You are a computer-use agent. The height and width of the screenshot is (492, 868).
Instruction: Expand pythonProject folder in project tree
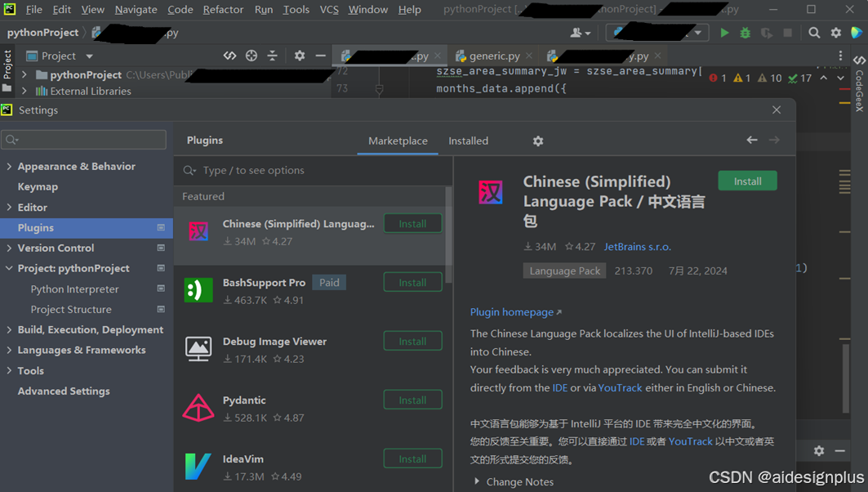coord(24,74)
